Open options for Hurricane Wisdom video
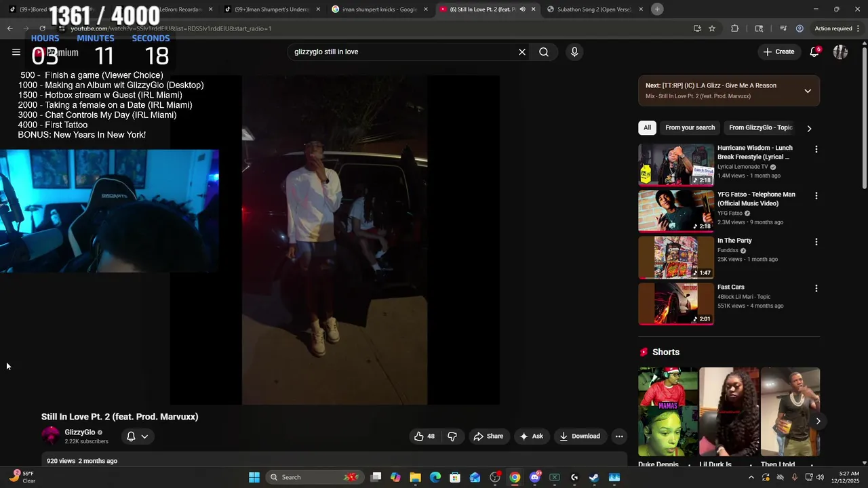868x488 pixels. click(x=816, y=149)
